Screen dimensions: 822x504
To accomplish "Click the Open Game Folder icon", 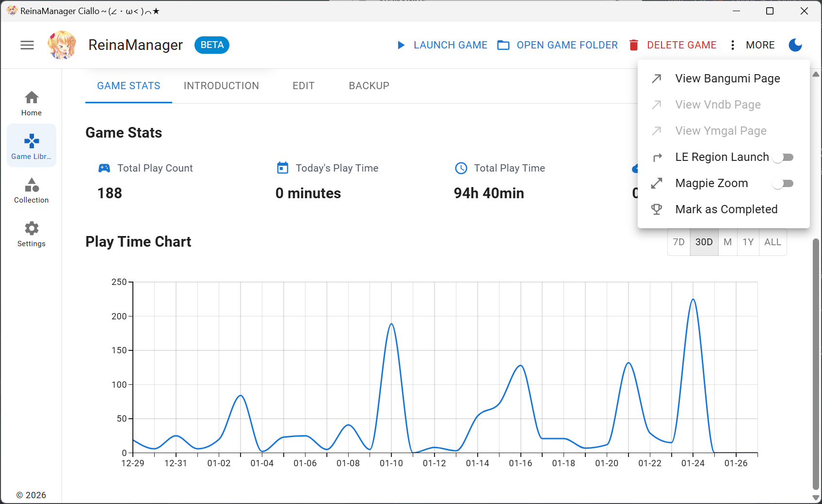I will click(503, 45).
